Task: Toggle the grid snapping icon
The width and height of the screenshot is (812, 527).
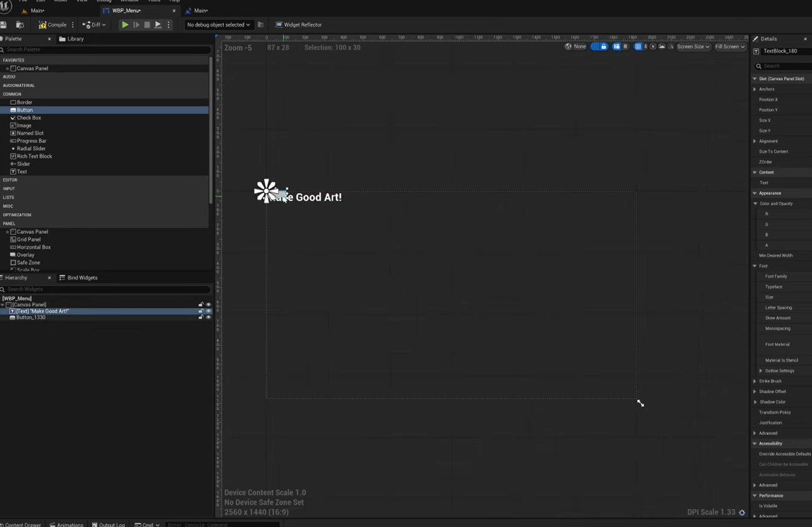Action: pos(638,46)
